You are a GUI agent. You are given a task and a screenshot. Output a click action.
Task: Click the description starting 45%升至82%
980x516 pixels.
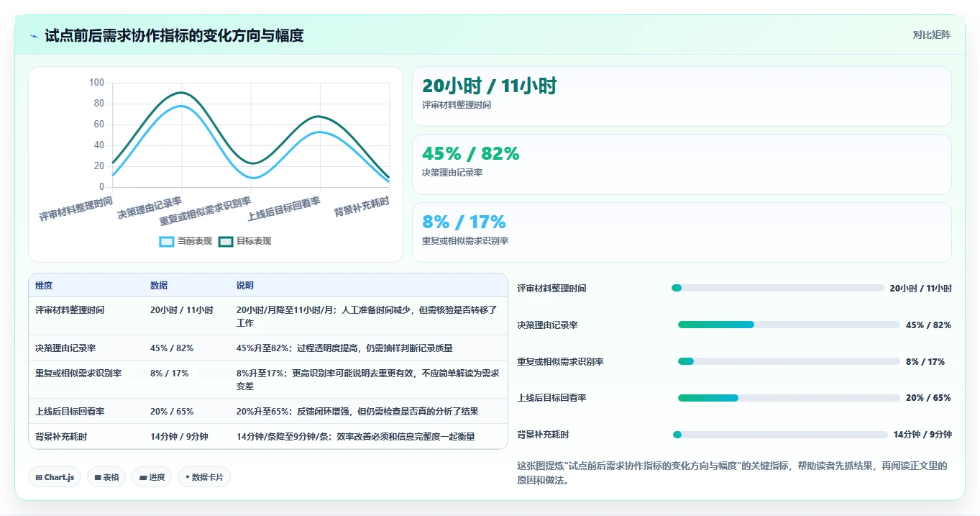[x=344, y=348]
